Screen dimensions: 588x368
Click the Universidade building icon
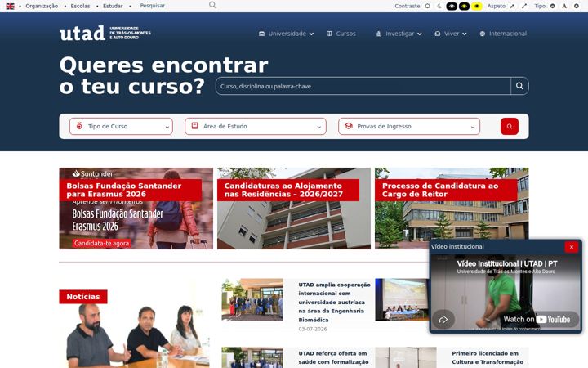pos(262,34)
